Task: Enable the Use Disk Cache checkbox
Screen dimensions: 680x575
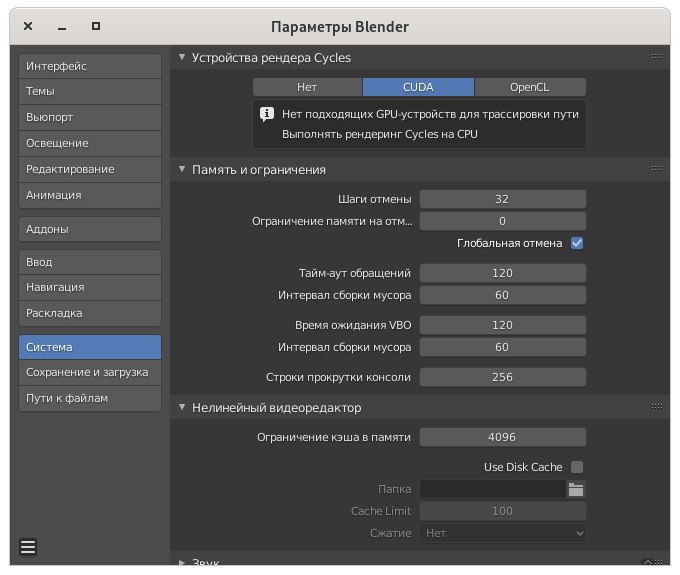Action: tap(577, 467)
